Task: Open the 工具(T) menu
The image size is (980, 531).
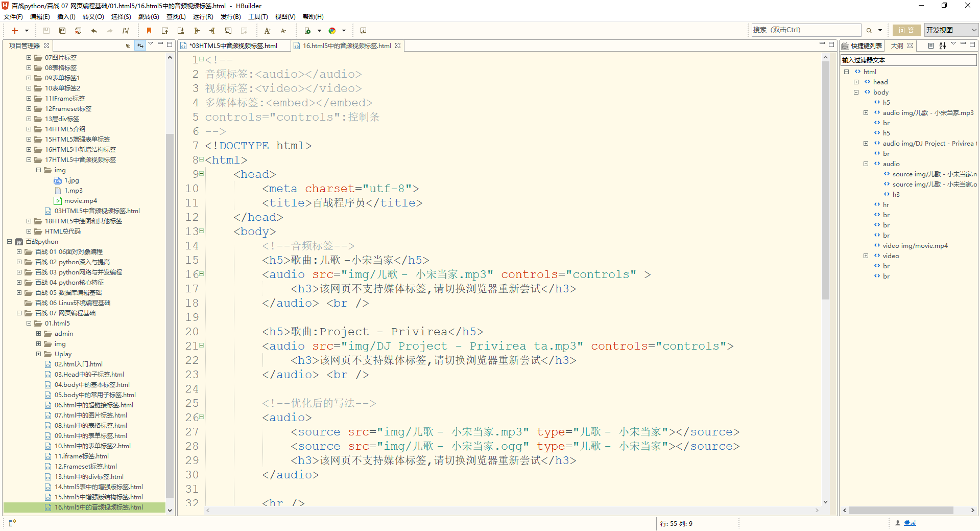Action: click(x=258, y=17)
